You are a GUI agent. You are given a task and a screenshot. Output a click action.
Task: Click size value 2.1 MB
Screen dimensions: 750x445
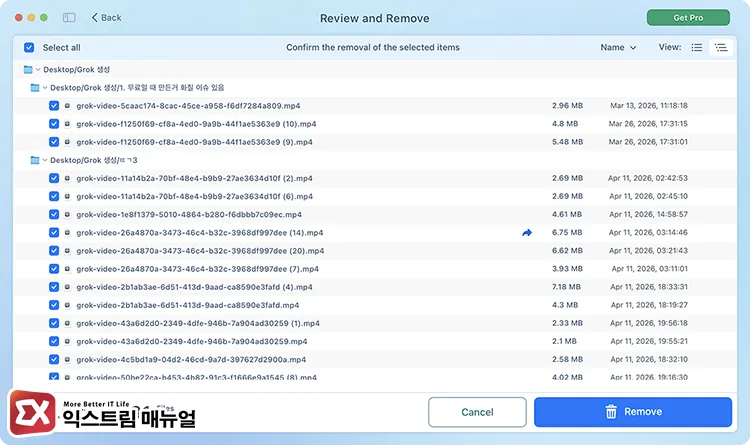tap(564, 342)
